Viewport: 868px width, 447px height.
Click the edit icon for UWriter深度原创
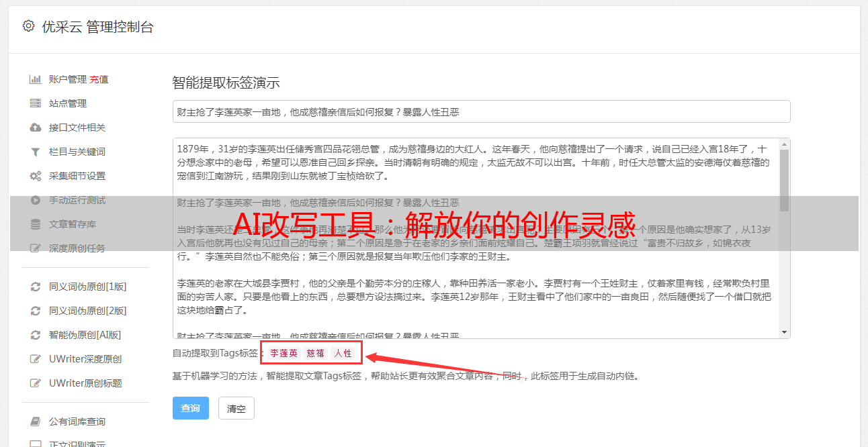(x=36, y=359)
